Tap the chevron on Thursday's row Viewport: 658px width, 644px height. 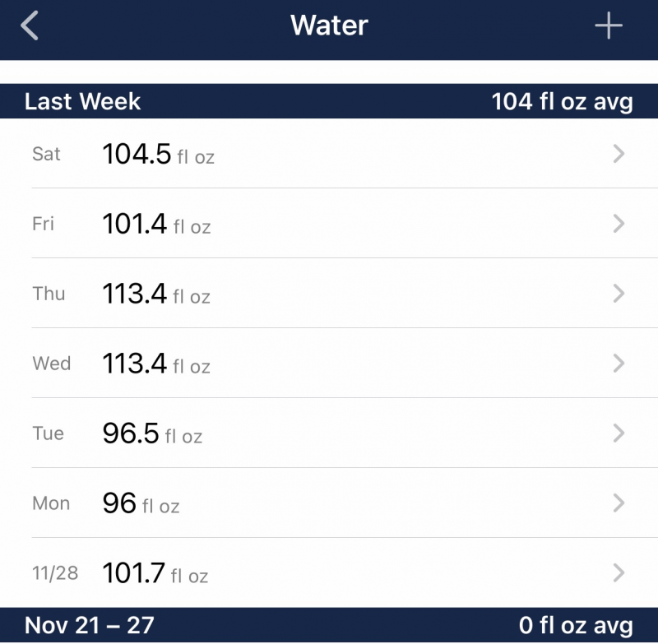619,294
